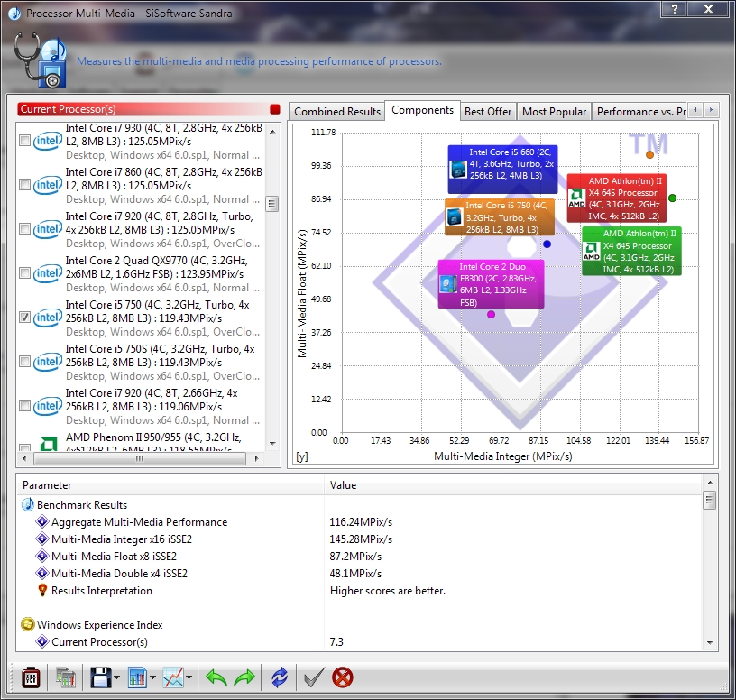Click the results list spreadsheet icon
The image size is (736, 700).
[66, 677]
